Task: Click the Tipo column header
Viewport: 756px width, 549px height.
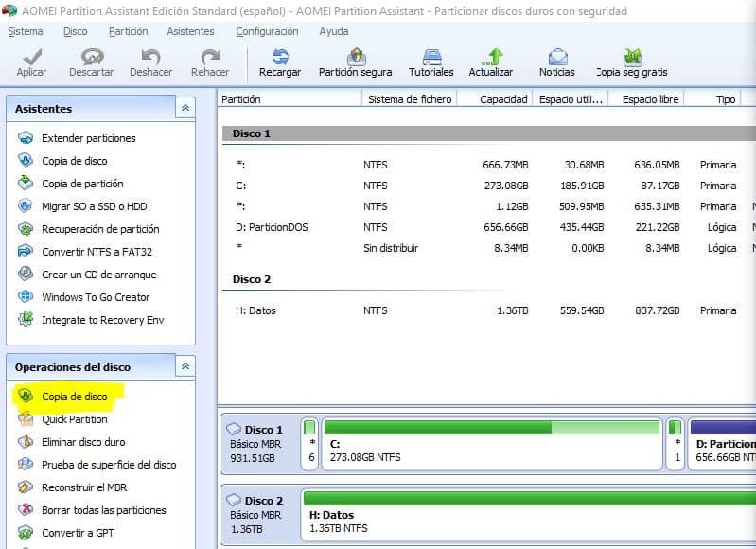Action: tap(712, 99)
